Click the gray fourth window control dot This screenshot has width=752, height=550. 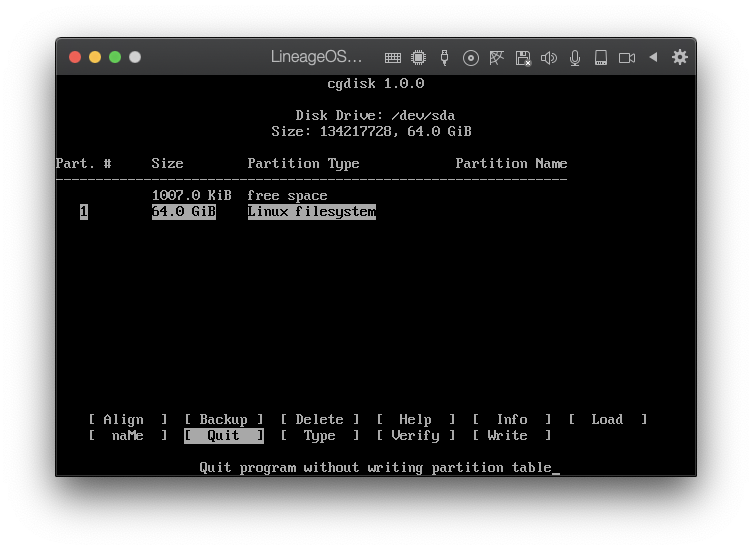point(135,57)
